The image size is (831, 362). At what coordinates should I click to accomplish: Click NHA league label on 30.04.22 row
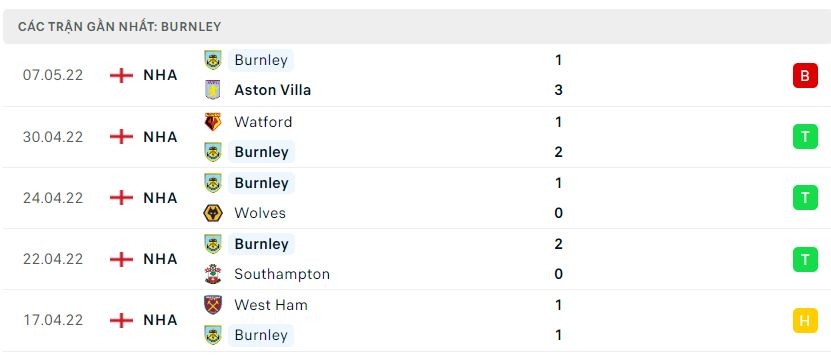click(160, 137)
